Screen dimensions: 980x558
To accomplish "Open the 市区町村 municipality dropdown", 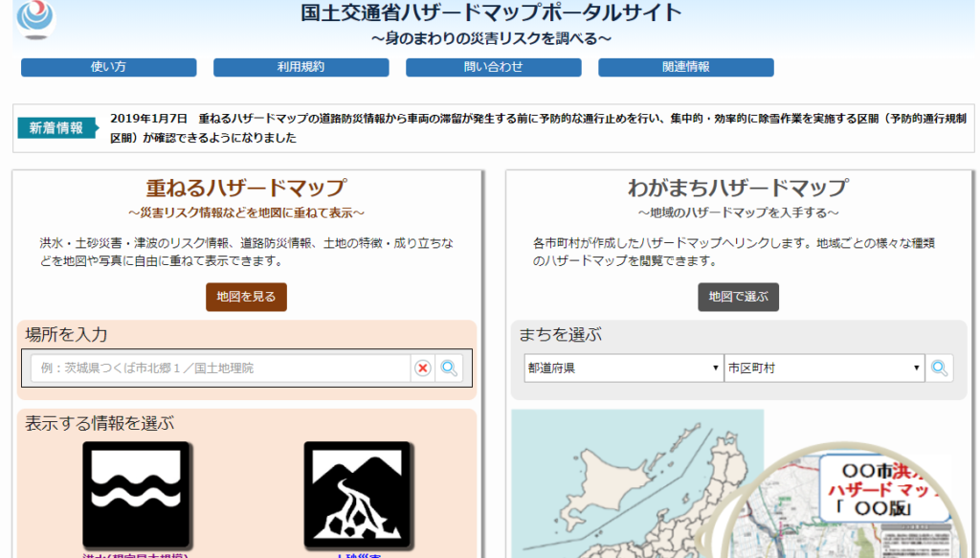I will coord(824,368).
